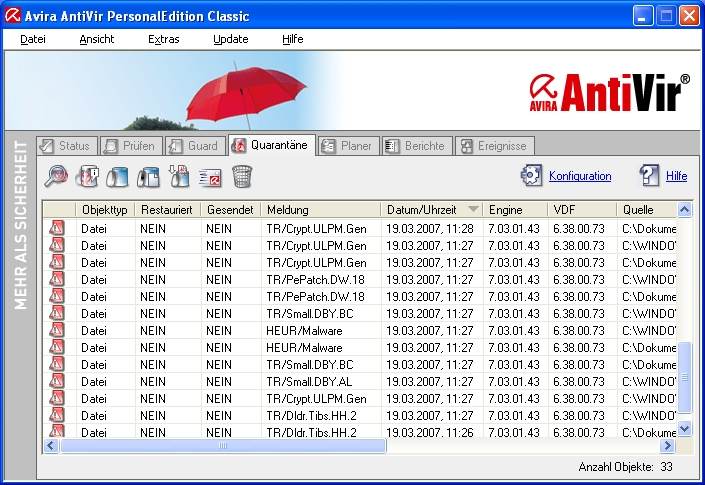705x485 pixels.
Task: Open the Extras menu
Action: [x=164, y=39]
